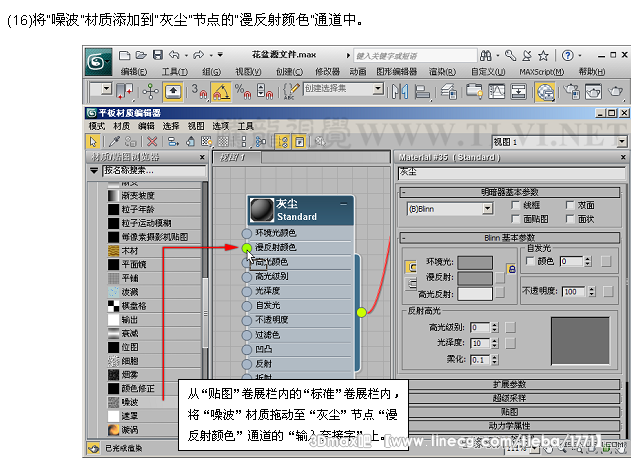Expand the 贴图 rollout

pyautogui.click(x=511, y=412)
